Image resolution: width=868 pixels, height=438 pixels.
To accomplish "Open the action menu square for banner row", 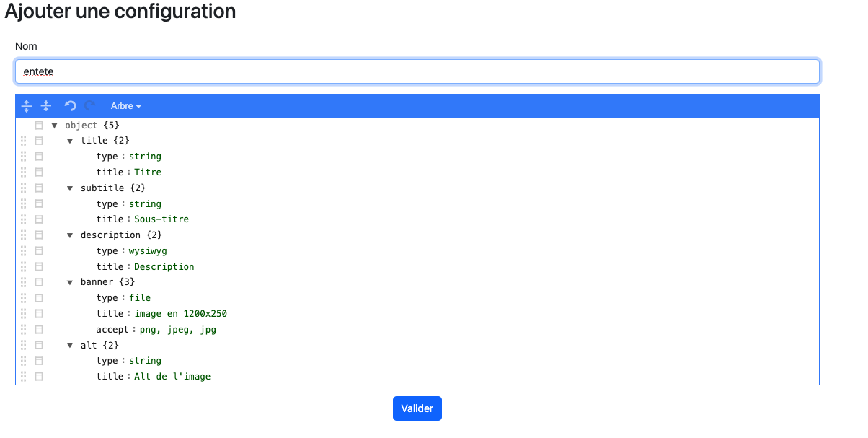I will (x=39, y=282).
